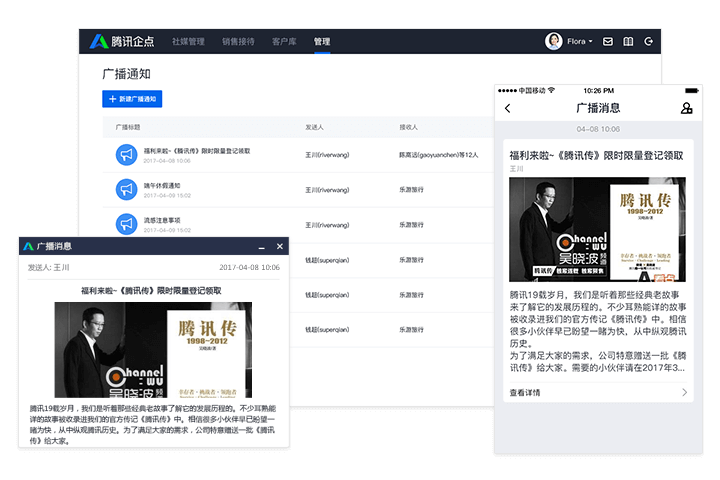The width and height of the screenshot is (720, 480).
Task: Click sender 王川(riverwang) in 端午休假通知 row
Action: (x=327, y=190)
